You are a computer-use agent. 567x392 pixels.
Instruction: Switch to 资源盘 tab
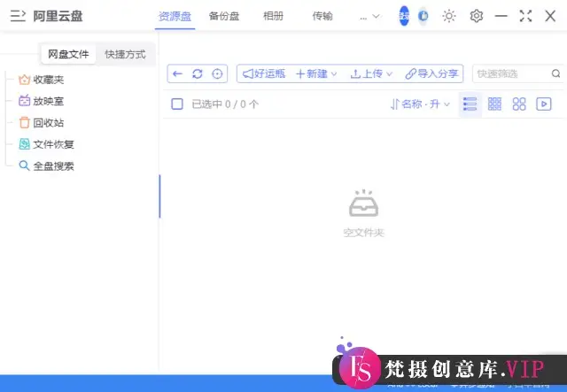tap(175, 16)
